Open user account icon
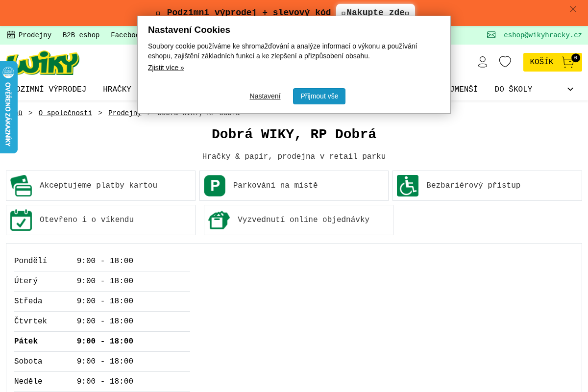588x392 pixels. [x=483, y=62]
